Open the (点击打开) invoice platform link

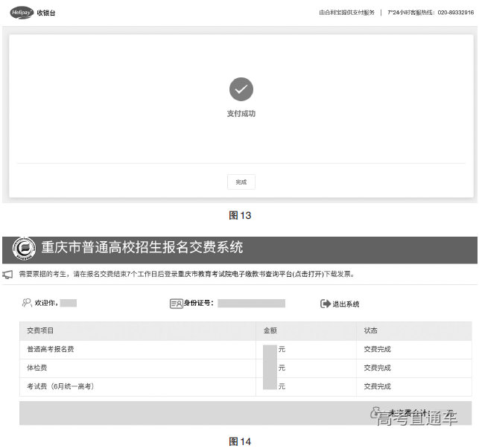point(308,274)
